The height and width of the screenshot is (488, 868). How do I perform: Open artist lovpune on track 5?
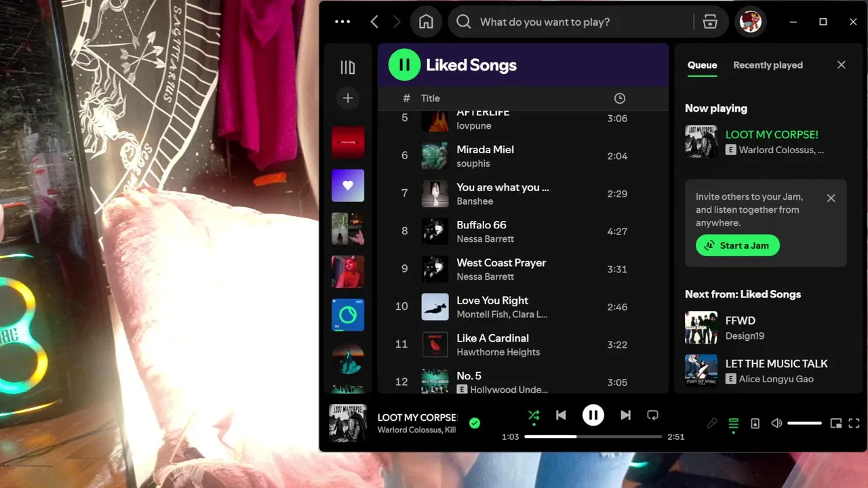point(474,126)
